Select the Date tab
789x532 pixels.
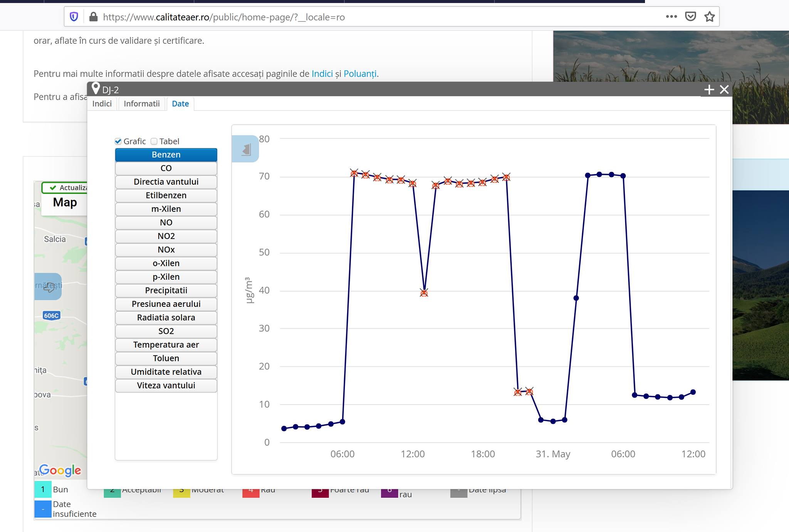point(180,104)
